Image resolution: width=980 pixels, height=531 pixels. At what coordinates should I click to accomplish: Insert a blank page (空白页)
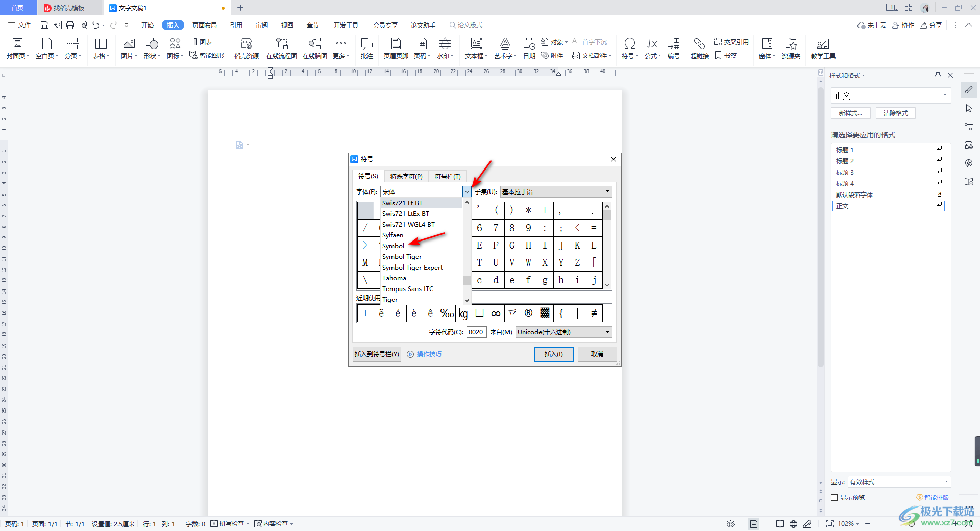(x=47, y=49)
